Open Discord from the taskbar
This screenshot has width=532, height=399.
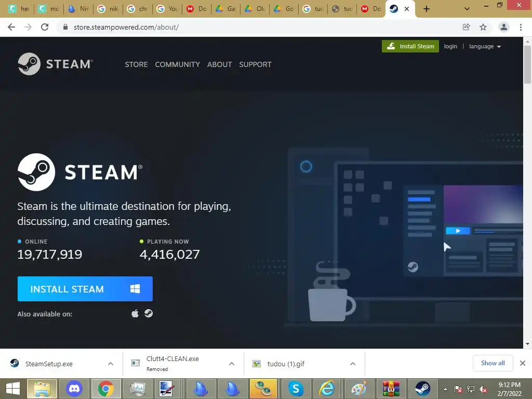(74, 389)
